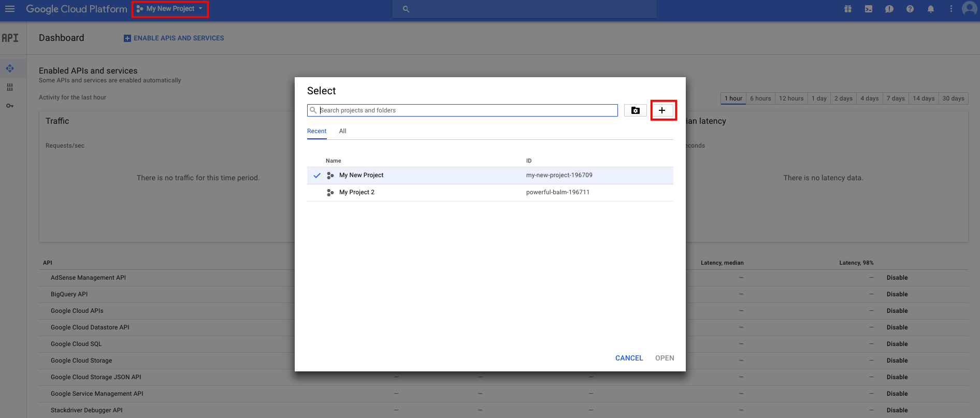Screen dimensions: 980x418
Task: Open Google Cloud SQL entry
Action: click(76, 344)
